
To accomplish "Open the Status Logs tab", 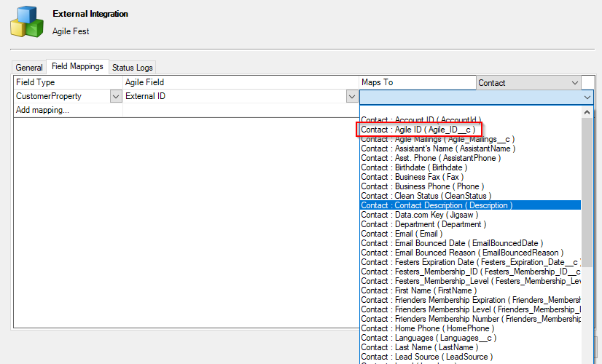I will coord(133,68).
